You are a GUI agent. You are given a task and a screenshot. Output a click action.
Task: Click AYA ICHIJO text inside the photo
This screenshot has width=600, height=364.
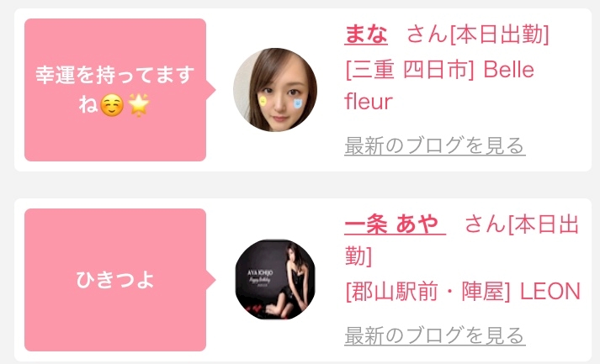click(260, 272)
